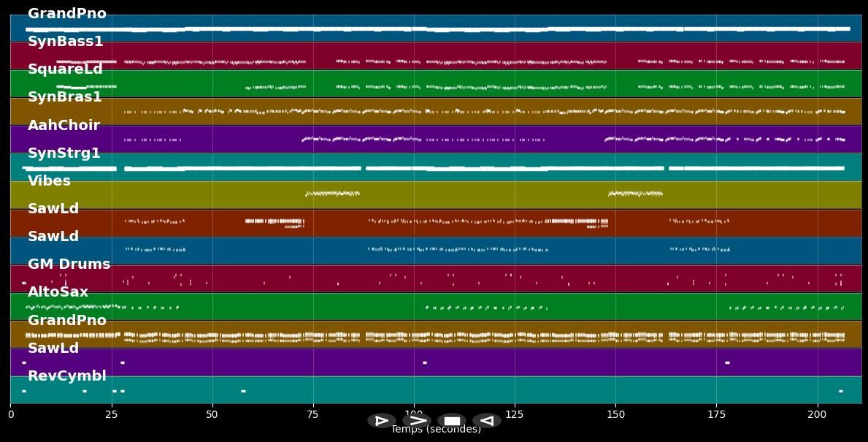Viewport: 868px width, 442px height.
Task: Select the SynStrg1 track label
Action: tap(64, 153)
